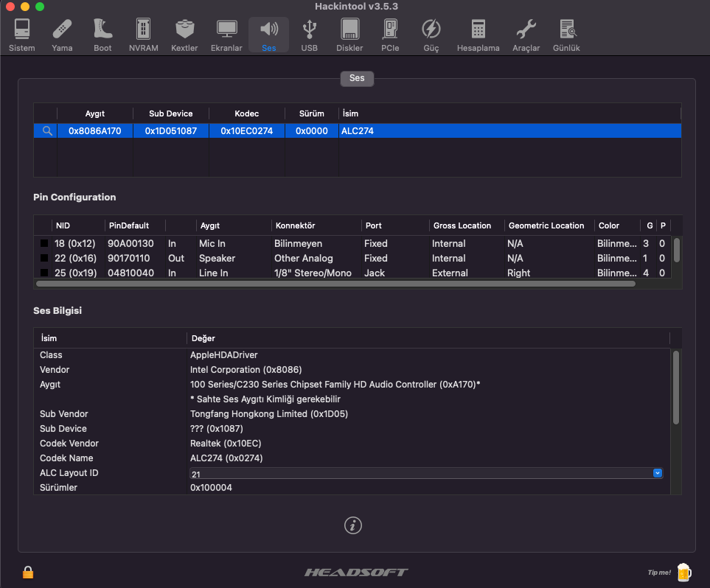Click the Kodec column header
This screenshot has width=710, height=588.
246,113
